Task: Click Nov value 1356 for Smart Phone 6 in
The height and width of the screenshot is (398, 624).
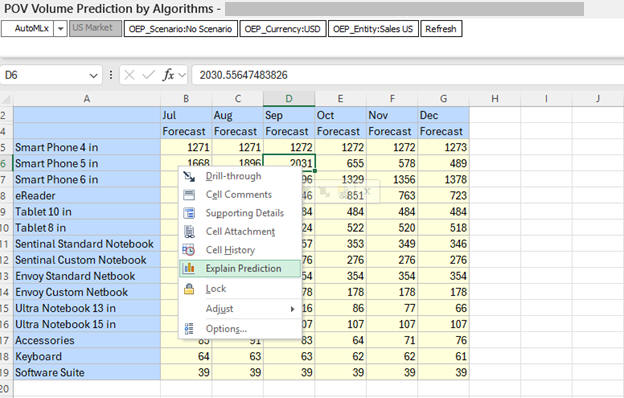Action: pyautogui.click(x=392, y=179)
